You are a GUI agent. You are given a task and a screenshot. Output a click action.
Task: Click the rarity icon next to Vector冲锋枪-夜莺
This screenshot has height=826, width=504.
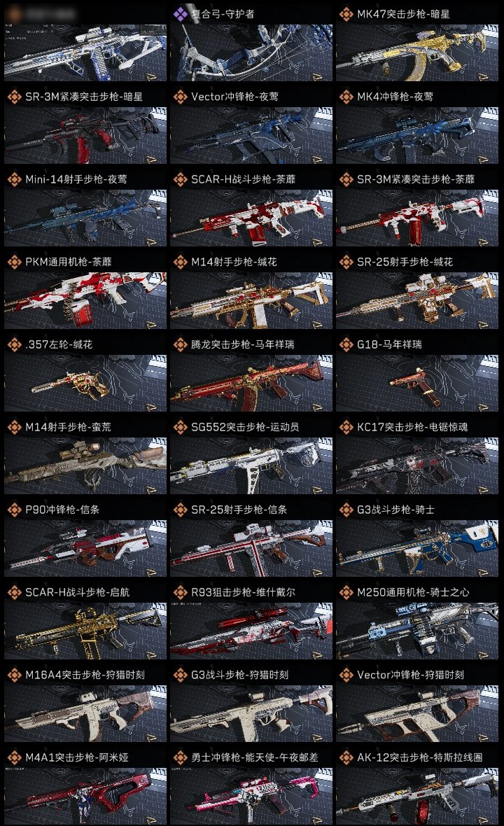click(181, 97)
